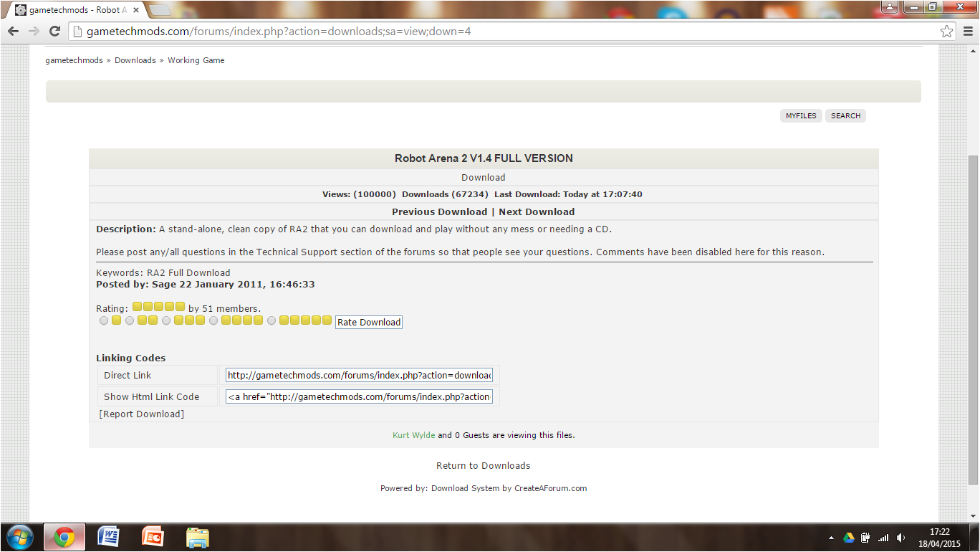Click the Report Download link
The height and width of the screenshot is (552, 980).
click(x=142, y=414)
